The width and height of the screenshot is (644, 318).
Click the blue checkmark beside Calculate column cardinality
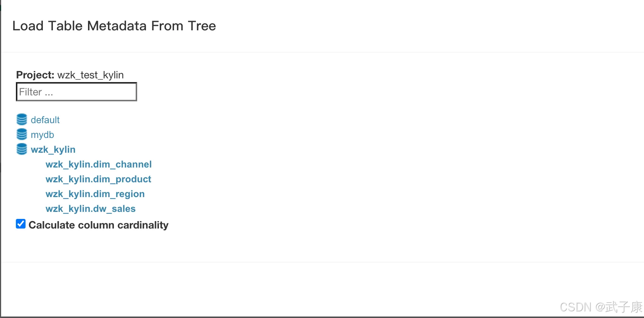click(x=21, y=224)
